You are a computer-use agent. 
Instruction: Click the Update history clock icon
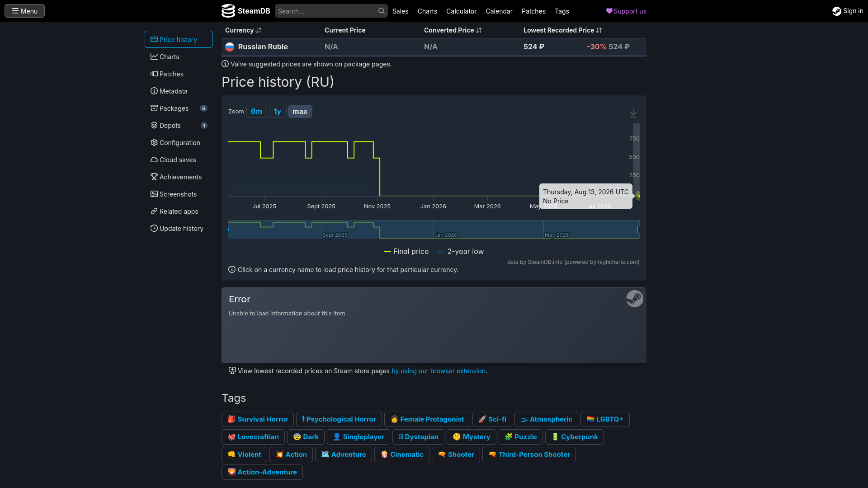click(154, 228)
